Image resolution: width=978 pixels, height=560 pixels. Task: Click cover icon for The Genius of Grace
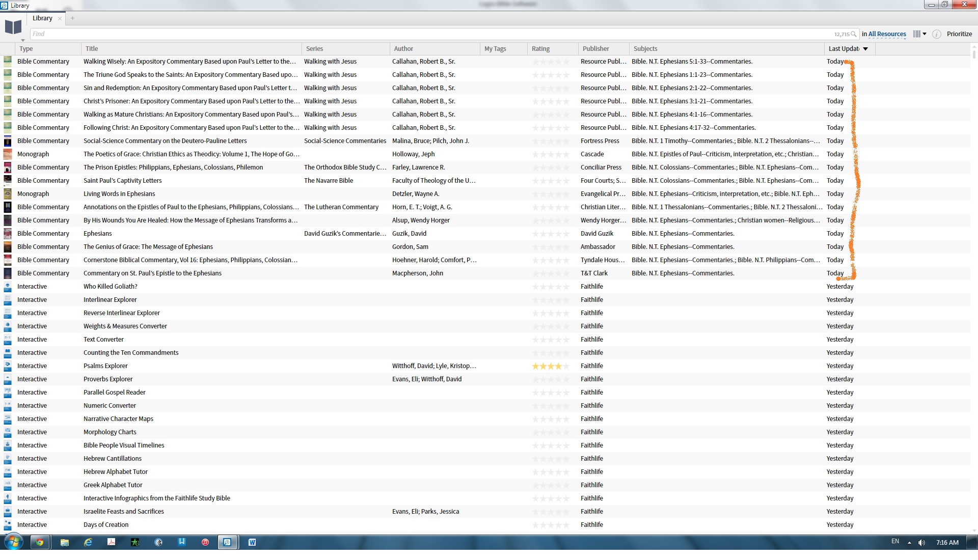tap(8, 247)
